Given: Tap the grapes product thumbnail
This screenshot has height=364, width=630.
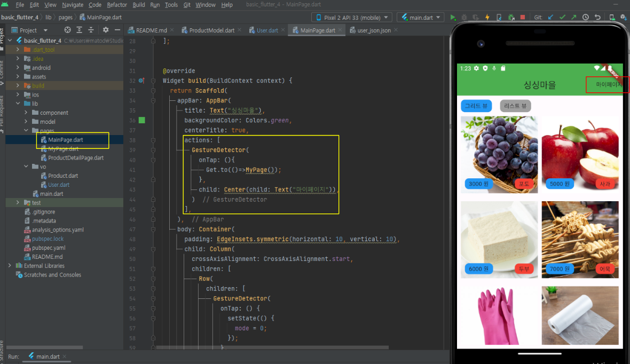Looking at the screenshot, I should (x=499, y=155).
